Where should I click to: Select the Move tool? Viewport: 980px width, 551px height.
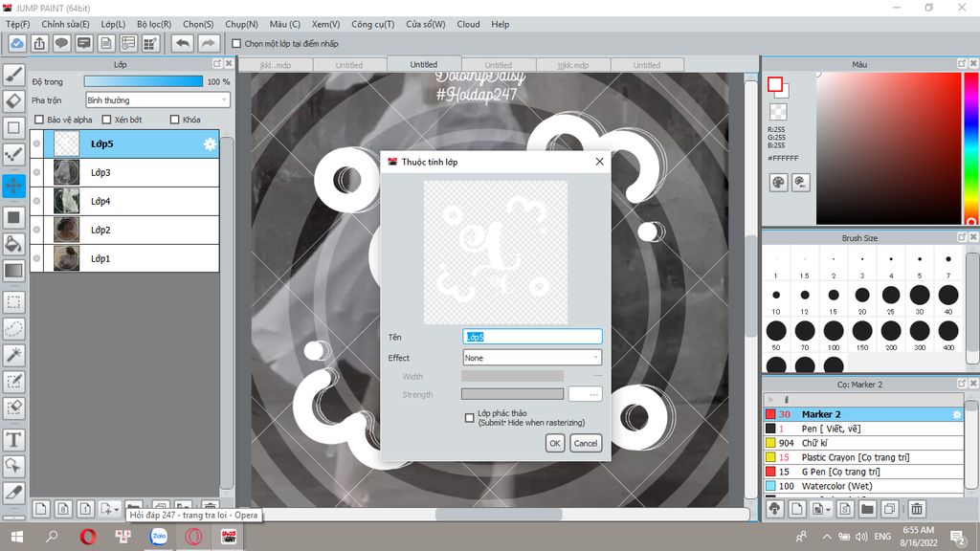click(13, 186)
